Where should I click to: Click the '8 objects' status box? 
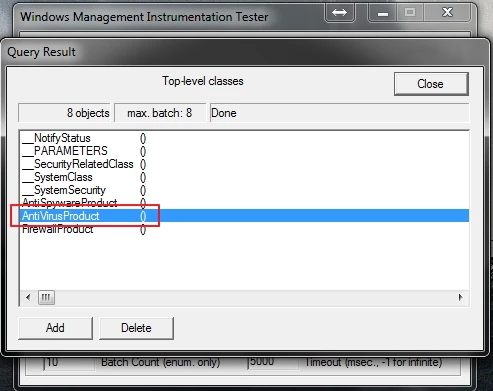[64, 113]
